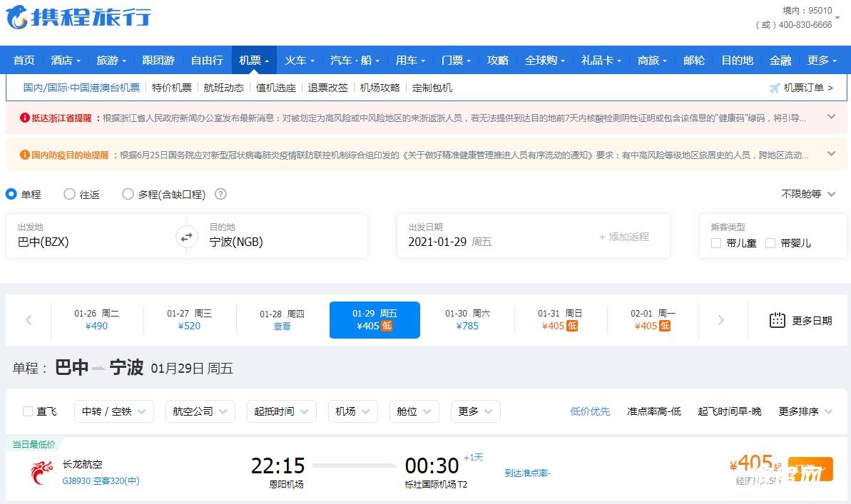The width and height of the screenshot is (851, 504).
Task: Click the 特价机票 link
Action: click(172, 88)
